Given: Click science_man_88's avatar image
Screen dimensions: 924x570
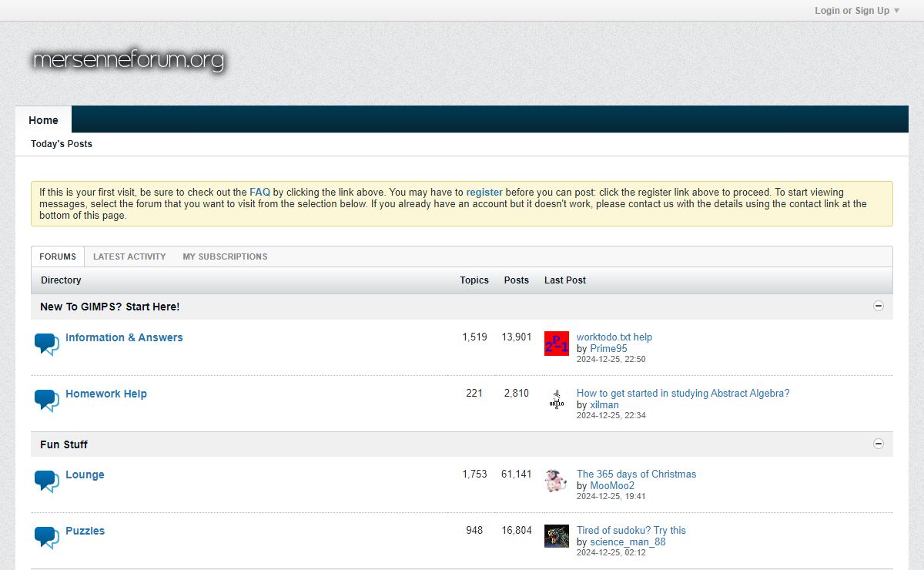Looking at the screenshot, I should click(556, 536).
